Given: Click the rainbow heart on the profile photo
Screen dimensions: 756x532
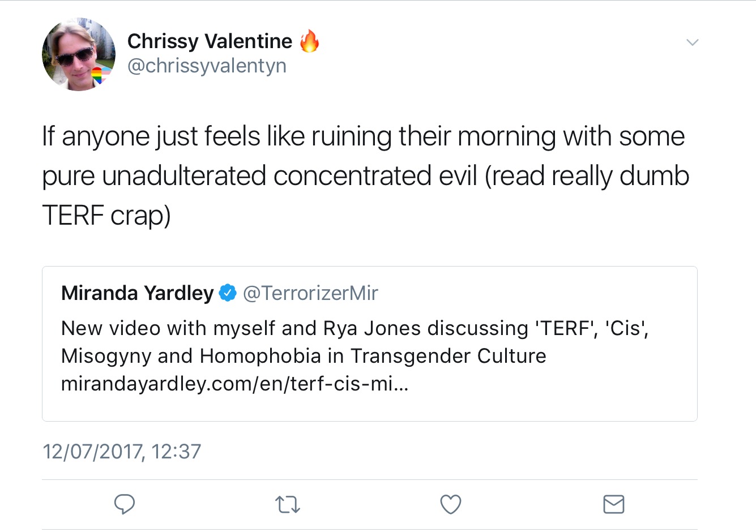Looking at the screenshot, I should click(x=98, y=75).
